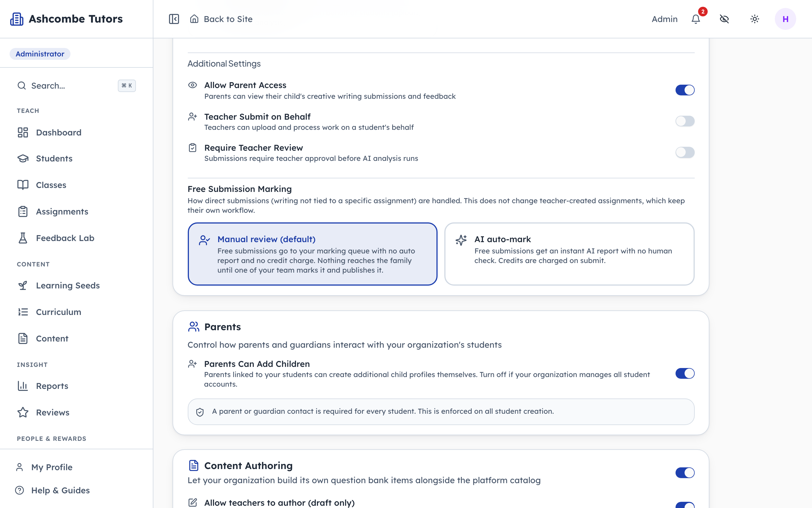Open the H user avatar menu
The image size is (812, 508).
tap(785, 19)
